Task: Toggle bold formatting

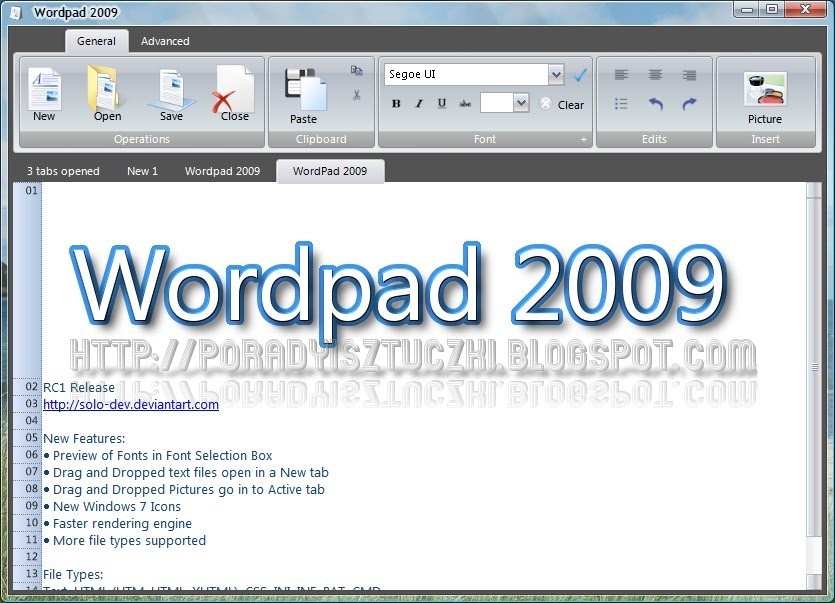Action: pyautogui.click(x=396, y=103)
